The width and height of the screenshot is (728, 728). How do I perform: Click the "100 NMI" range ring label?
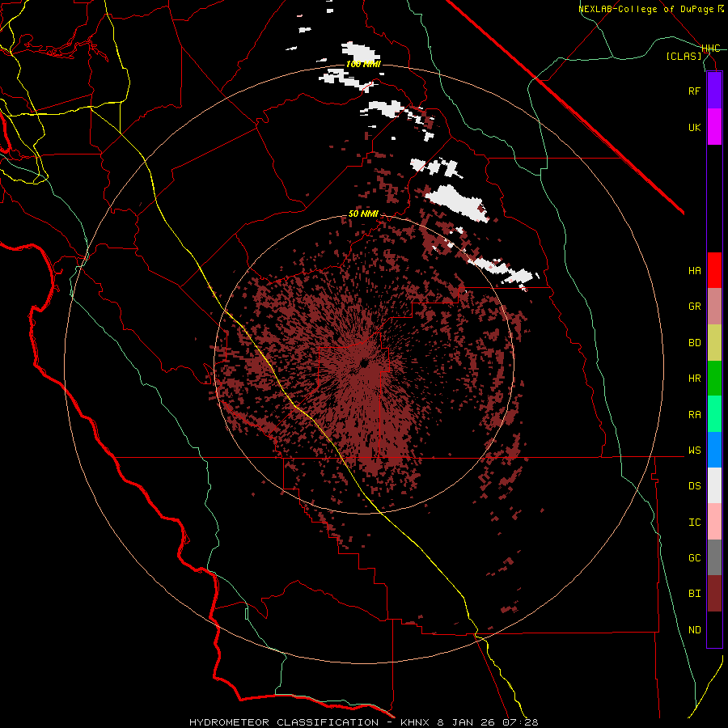363,64
